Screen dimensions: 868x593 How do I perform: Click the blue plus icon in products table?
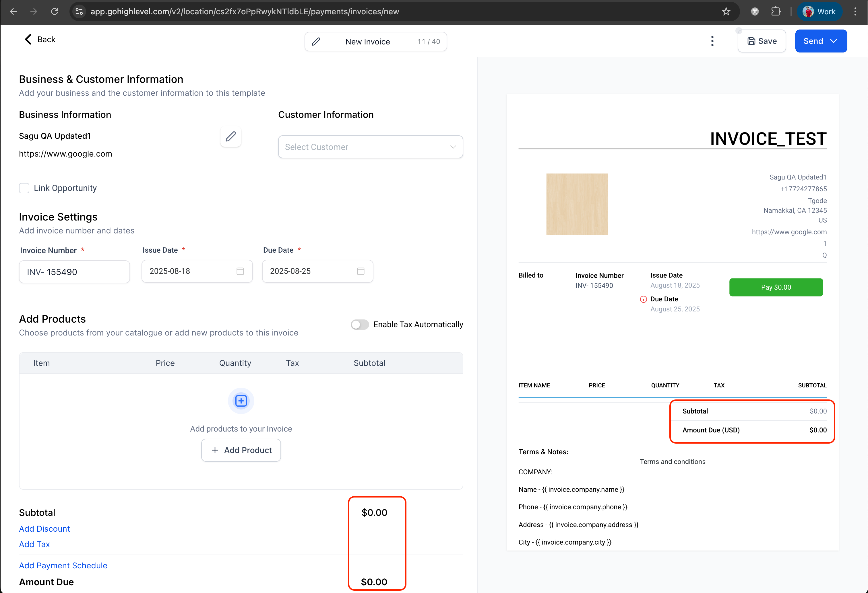(x=241, y=401)
